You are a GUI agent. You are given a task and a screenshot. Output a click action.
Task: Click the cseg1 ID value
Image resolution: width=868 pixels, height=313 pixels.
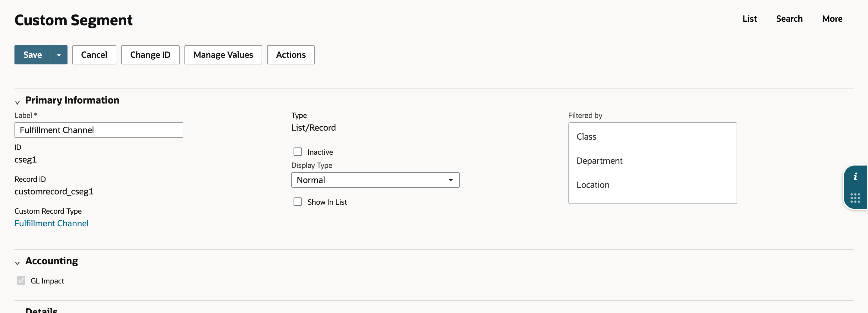26,160
